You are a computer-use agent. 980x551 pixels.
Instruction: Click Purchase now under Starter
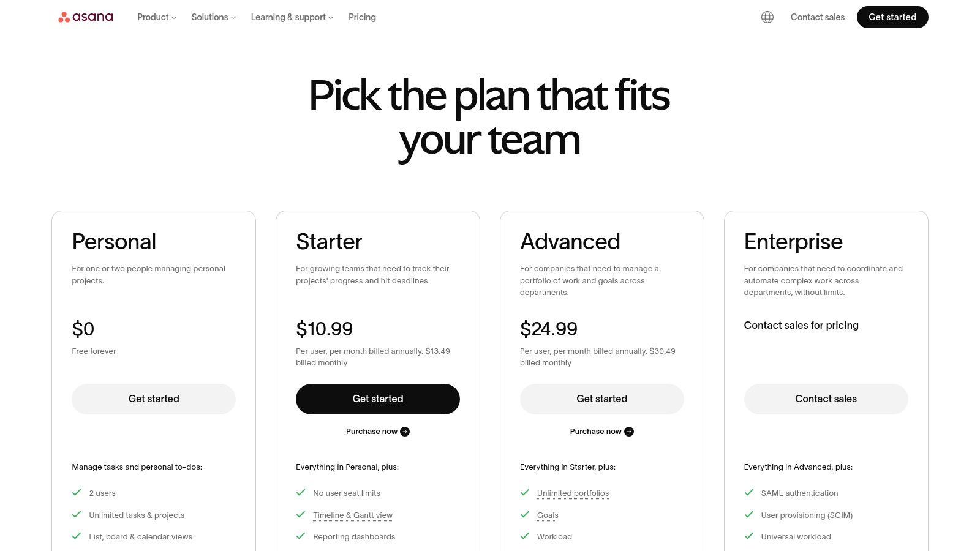pos(372,431)
